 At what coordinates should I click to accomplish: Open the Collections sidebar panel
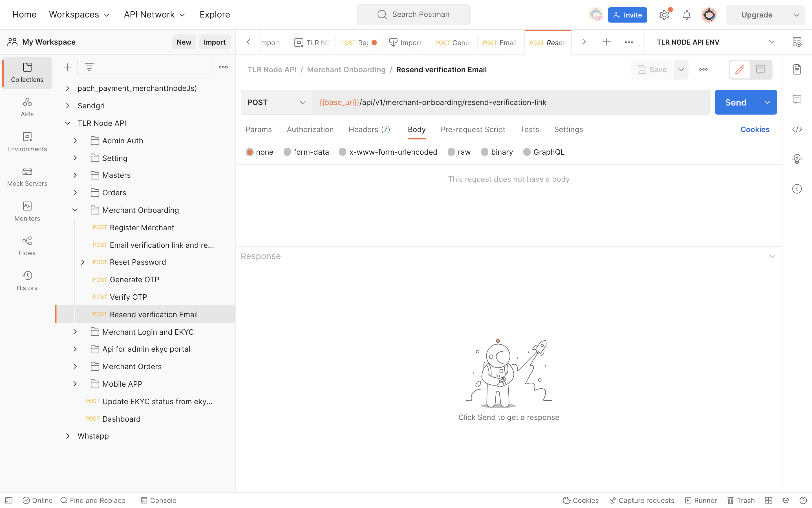pos(27,73)
